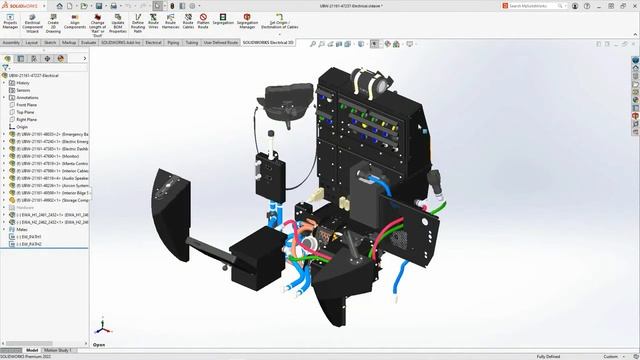Viewport: 640px width, 360px height.
Task: Open the DisplayManager color ball tab
Action: (x=61, y=59)
